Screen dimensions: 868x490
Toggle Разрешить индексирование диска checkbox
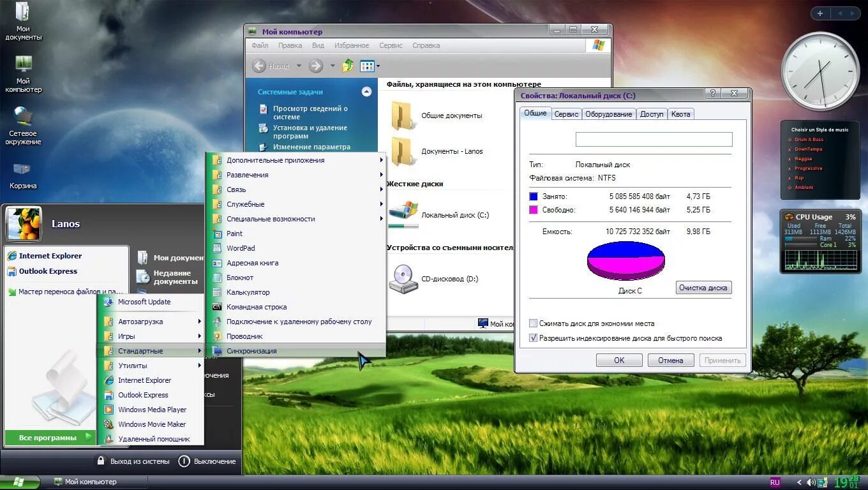click(533, 338)
